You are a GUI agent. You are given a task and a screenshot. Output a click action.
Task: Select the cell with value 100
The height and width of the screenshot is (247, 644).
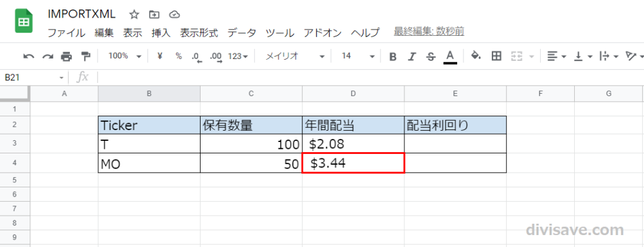pos(251,143)
